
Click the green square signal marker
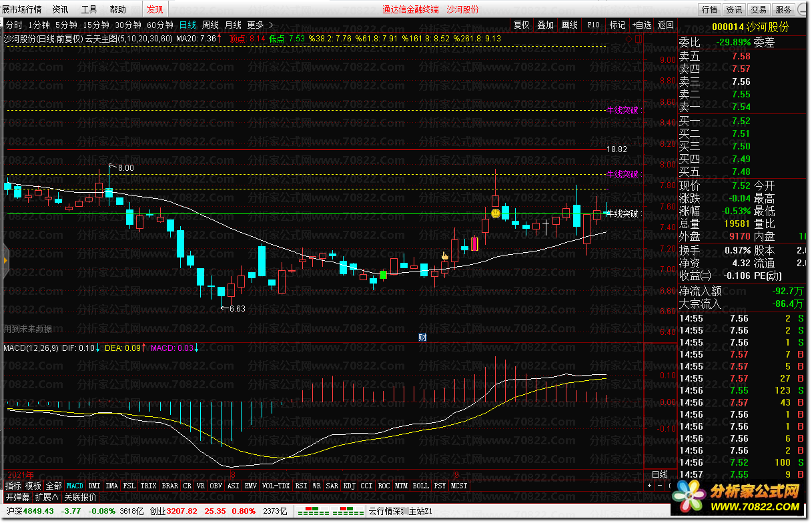(x=383, y=274)
